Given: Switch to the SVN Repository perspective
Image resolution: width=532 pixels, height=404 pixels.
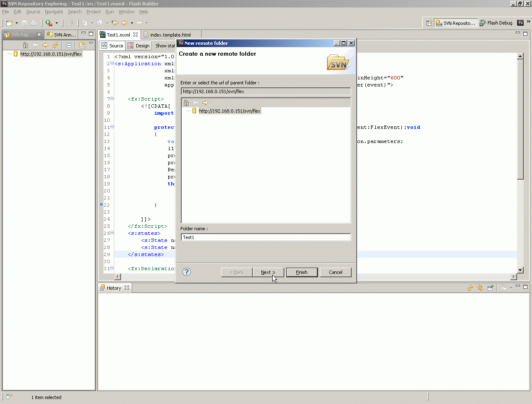Looking at the screenshot, I should pos(456,23).
